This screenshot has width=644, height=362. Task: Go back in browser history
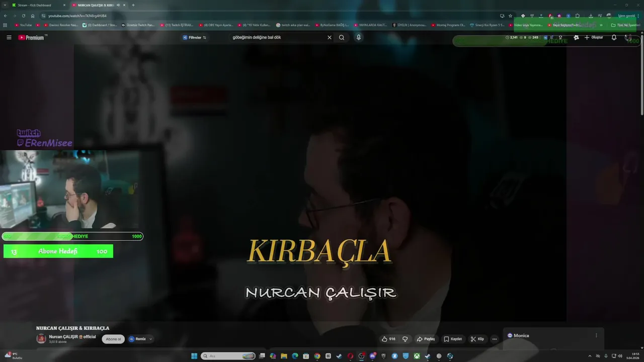click(x=6, y=16)
